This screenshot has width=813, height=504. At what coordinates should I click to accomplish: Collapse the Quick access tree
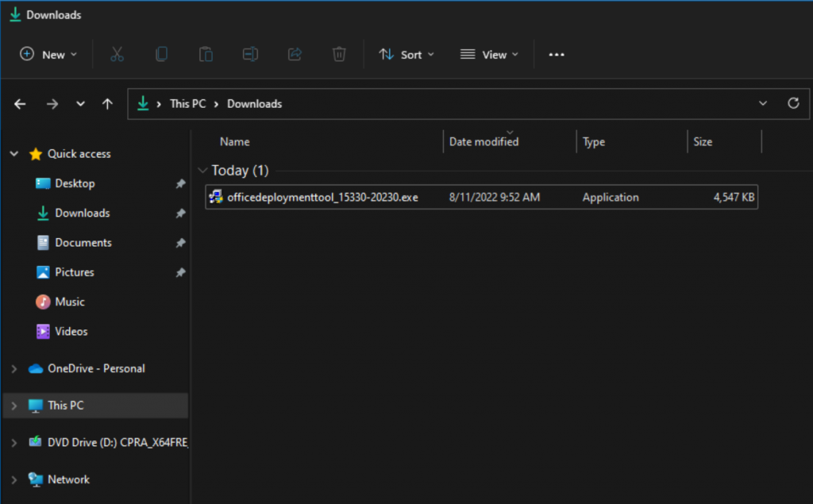(x=14, y=154)
